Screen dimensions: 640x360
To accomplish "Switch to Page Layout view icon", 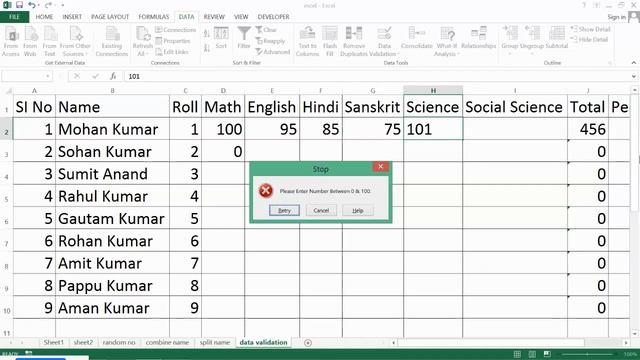I will pyautogui.click(x=532, y=354).
